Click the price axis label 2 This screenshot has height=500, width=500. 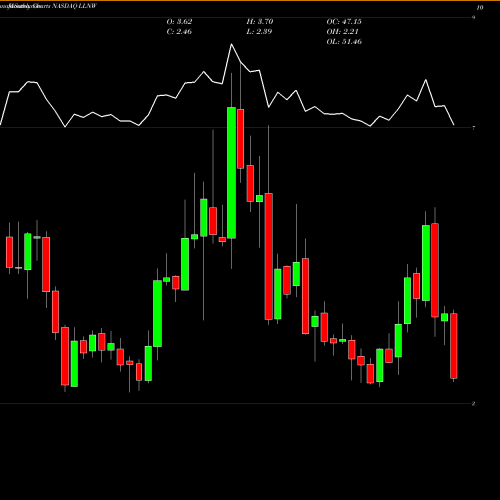[473, 404]
